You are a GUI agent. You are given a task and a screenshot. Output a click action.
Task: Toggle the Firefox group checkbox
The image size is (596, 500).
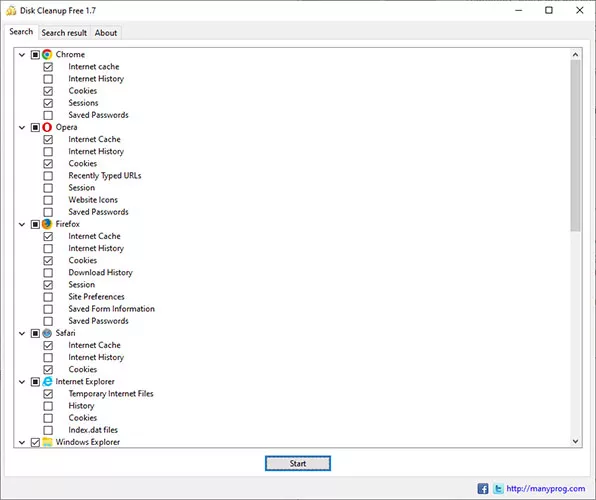[x=35, y=224]
